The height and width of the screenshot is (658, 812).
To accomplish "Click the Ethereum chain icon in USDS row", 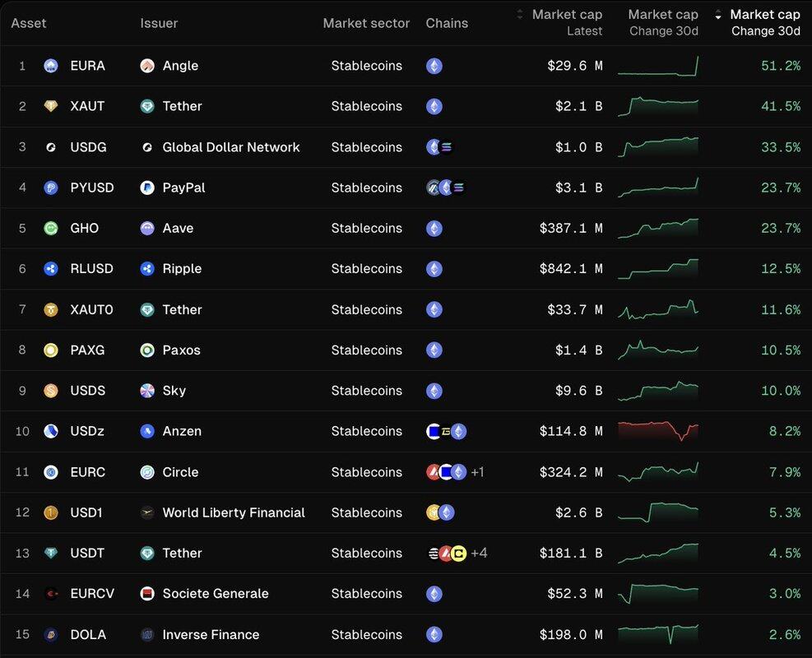I will tap(434, 391).
